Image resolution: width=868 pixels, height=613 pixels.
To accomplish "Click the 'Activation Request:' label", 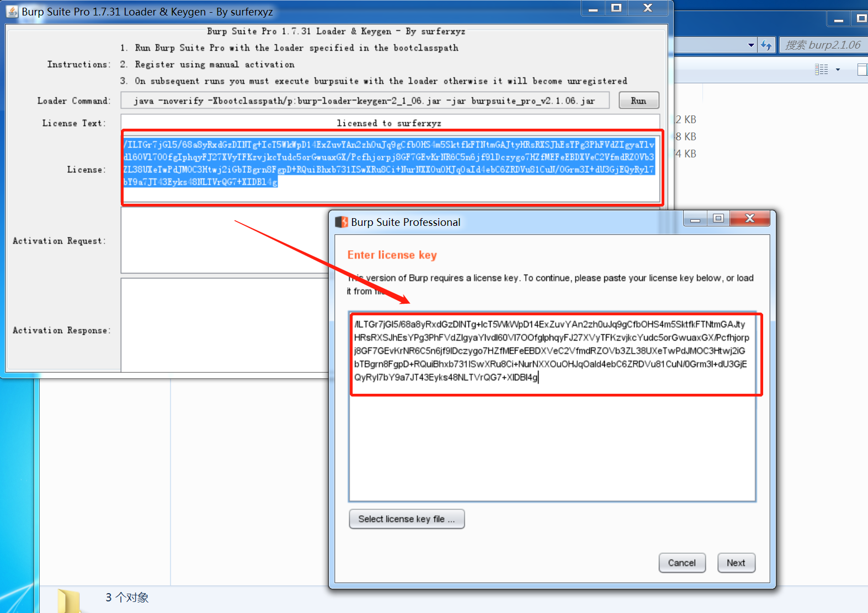I will click(x=59, y=241).
